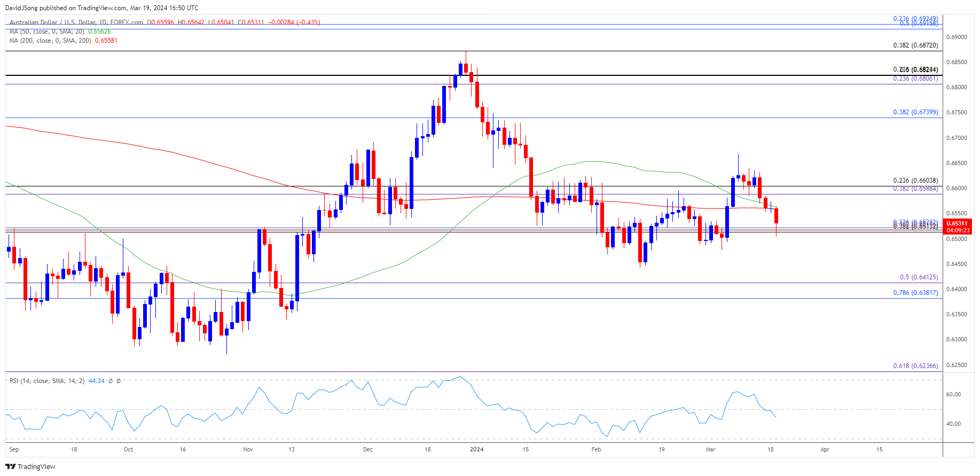Image resolution: width=980 pixels, height=476 pixels.
Task: Click the Sep date axis label
Action: [14, 449]
